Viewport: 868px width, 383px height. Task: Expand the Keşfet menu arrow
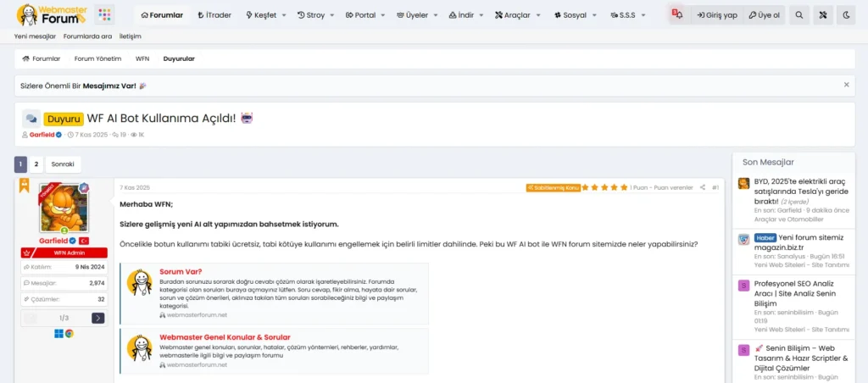tap(284, 15)
